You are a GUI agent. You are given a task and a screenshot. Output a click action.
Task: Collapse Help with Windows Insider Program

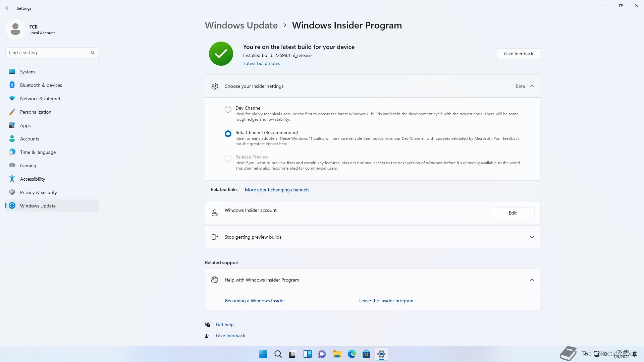click(532, 280)
